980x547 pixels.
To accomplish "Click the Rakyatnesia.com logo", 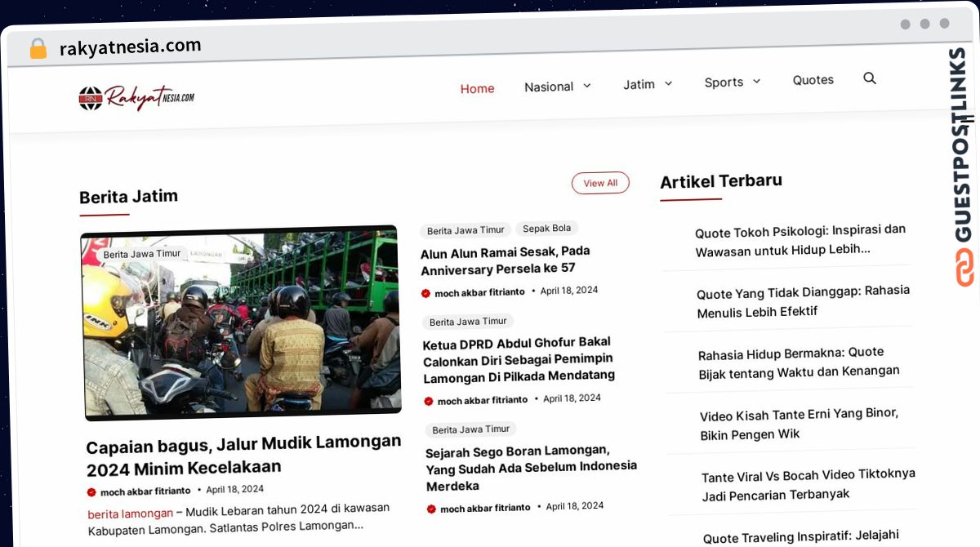I will click(136, 98).
